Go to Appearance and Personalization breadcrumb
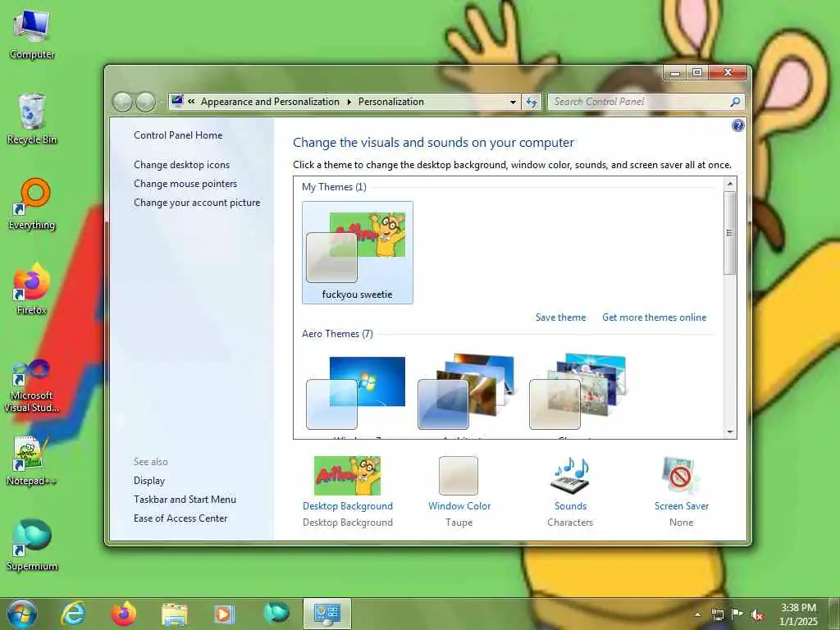Viewport: 840px width, 630px height. click(270, 101)
